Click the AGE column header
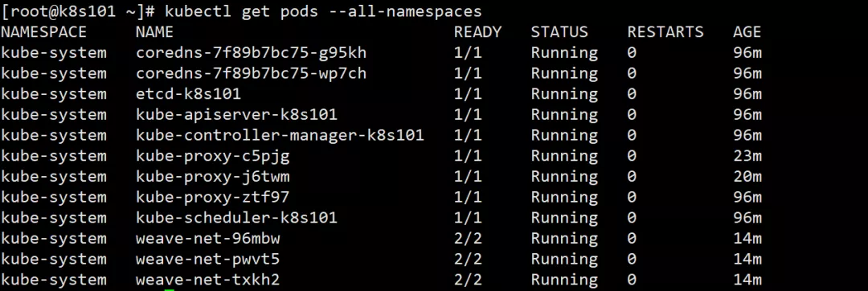 tap(747, 32)
